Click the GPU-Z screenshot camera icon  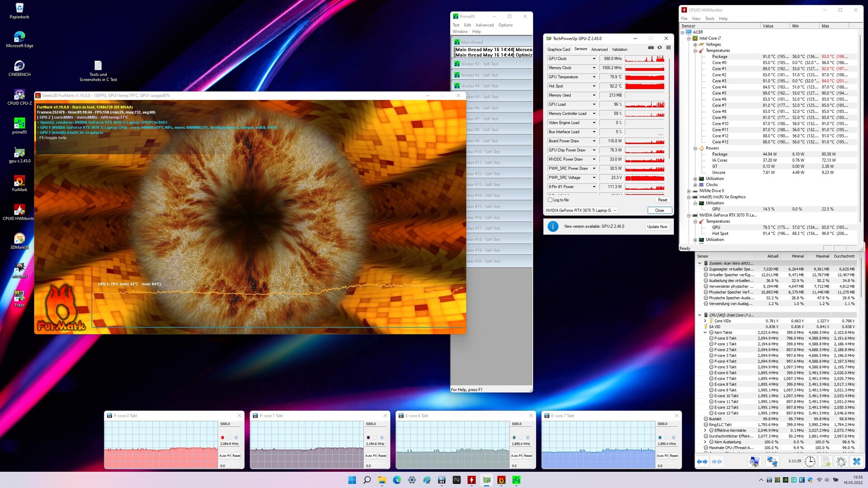(651, 47)
